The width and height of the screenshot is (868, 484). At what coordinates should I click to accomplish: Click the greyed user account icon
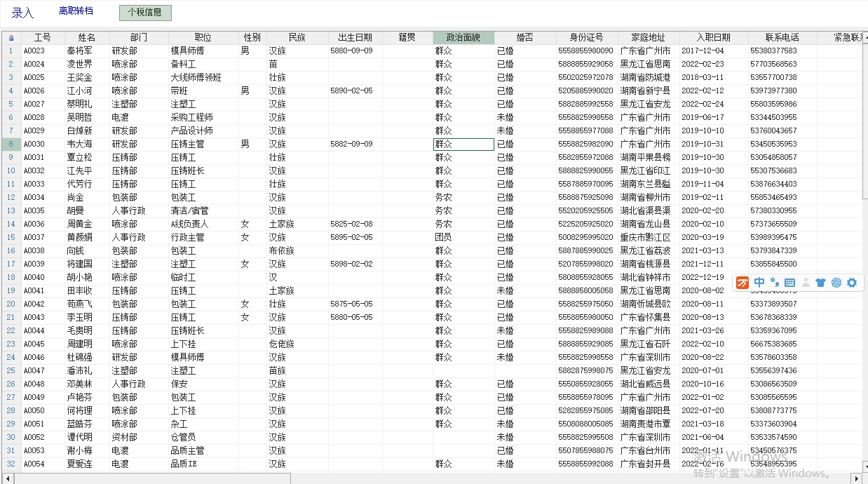(x=806, y=283)
